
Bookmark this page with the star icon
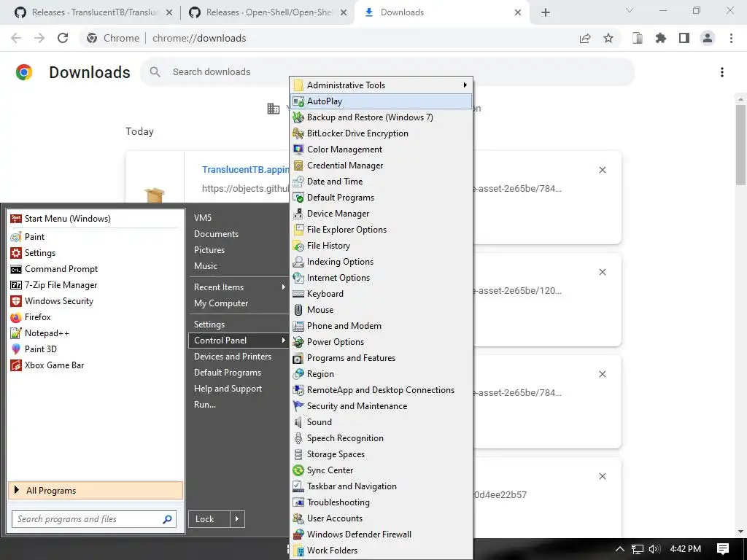click(608, 38)
